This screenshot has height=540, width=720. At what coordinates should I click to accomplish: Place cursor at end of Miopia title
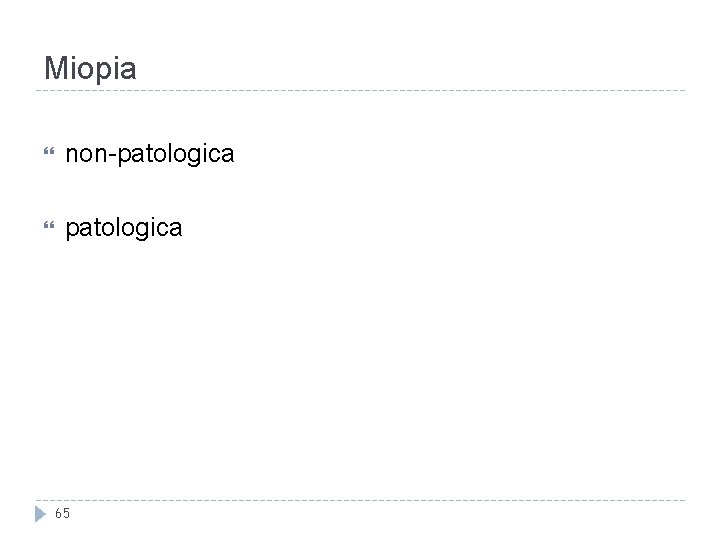[138, 69]
